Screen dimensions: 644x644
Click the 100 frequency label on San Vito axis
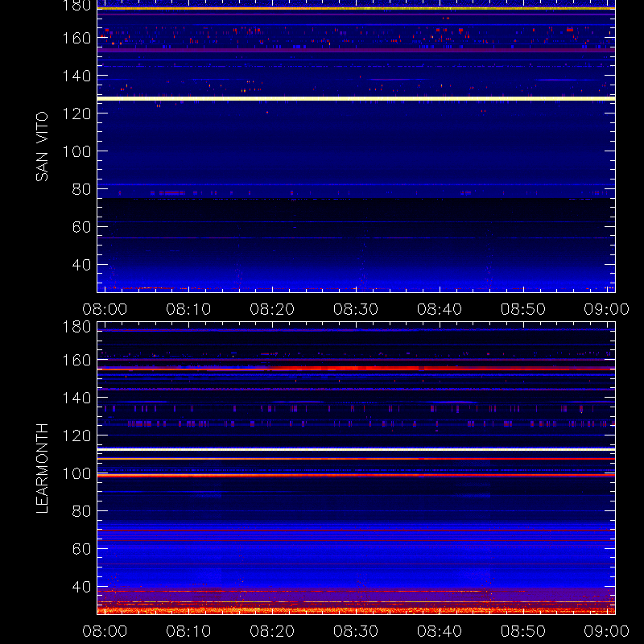(x=76, y=151)
